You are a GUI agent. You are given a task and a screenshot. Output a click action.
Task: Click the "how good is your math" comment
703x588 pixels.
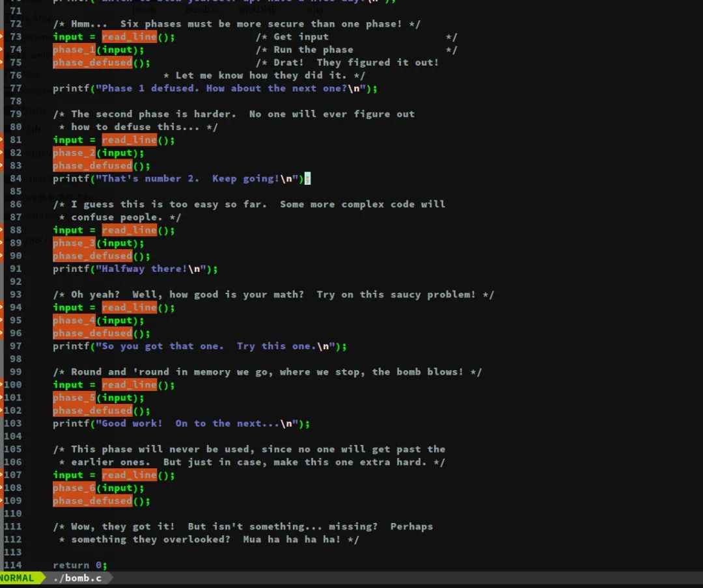pos(273,295)
